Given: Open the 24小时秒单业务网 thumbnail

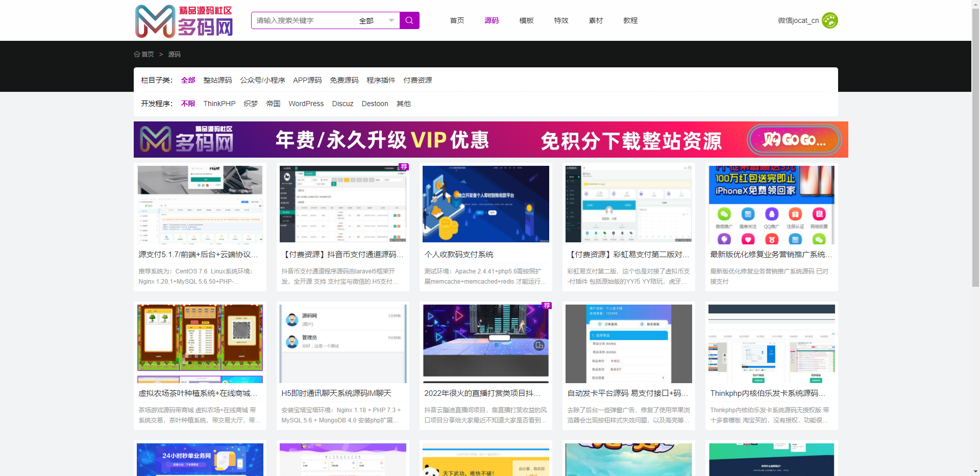Looking at the screenshot, I should [x=200, y=460].
